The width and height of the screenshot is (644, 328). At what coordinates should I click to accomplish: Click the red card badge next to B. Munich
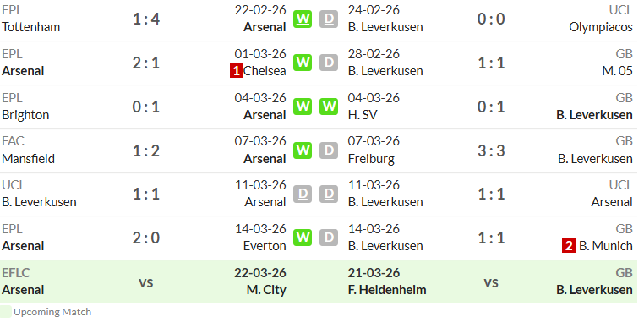click(569, 246)
